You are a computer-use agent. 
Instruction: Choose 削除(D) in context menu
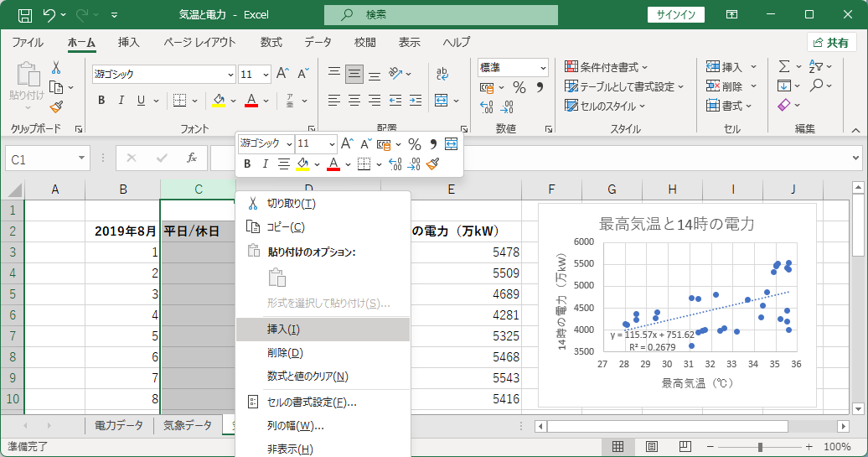[323, 353]
